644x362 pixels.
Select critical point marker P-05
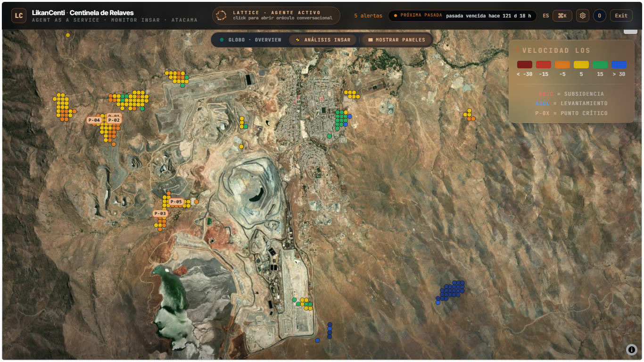[176, 202]
